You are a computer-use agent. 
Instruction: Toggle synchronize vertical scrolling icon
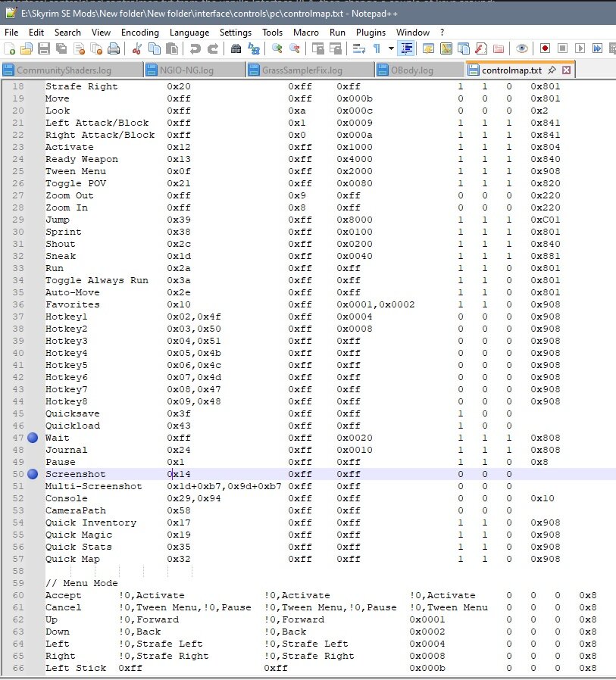pos(317,48)
